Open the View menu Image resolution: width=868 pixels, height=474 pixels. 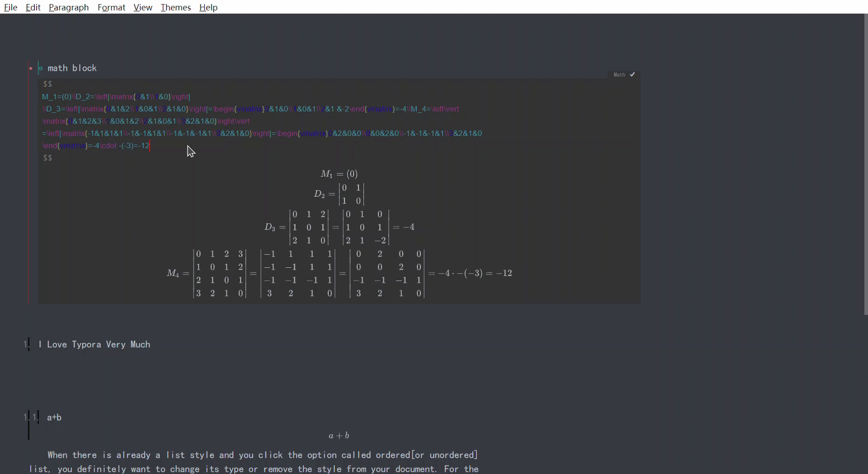(143, 7)
